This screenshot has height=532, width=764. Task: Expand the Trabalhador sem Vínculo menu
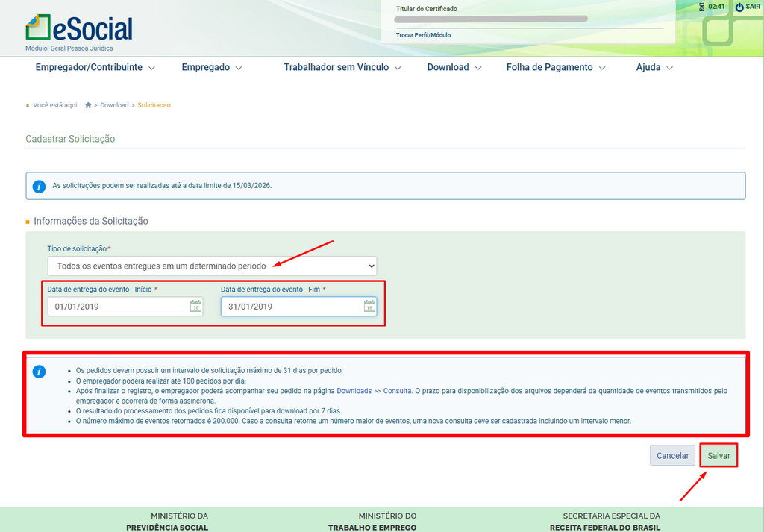pos(342,67)
